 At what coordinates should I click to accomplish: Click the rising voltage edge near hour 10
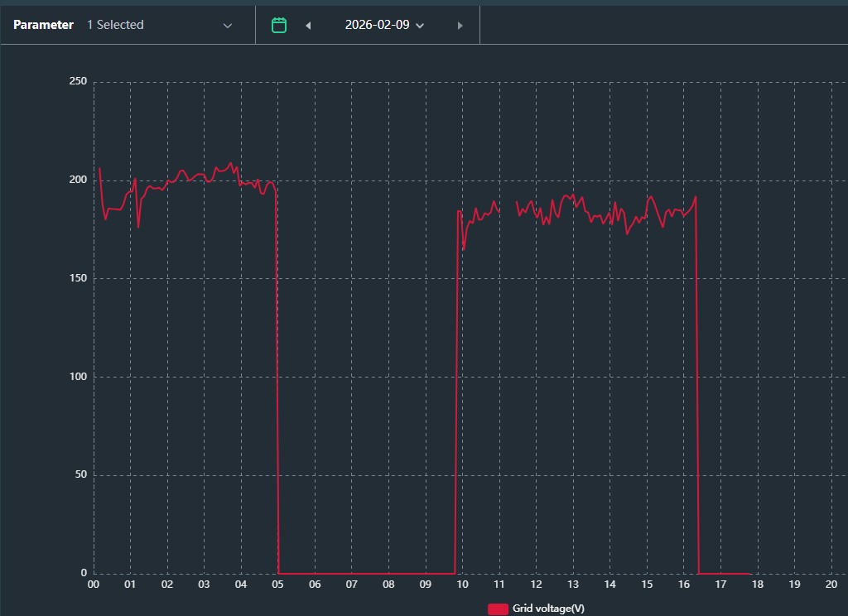pos(456,373)
